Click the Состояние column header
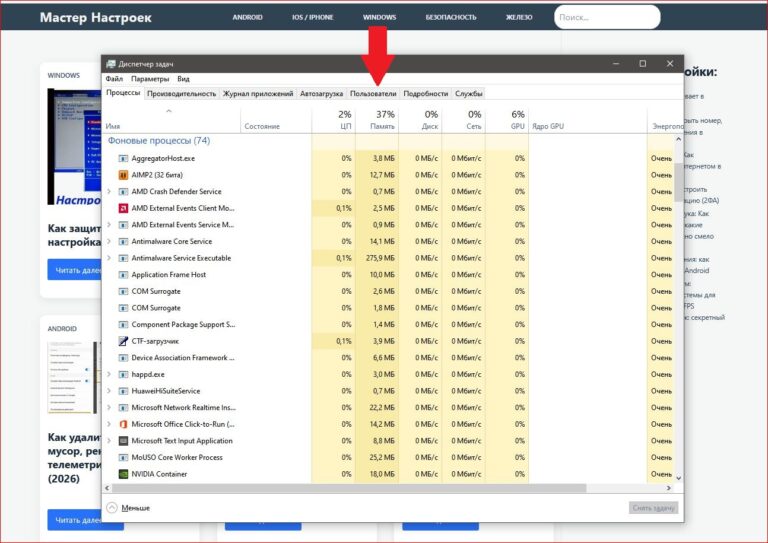The width and height of the screenshot is (768, 543). [x=276, y=120]
